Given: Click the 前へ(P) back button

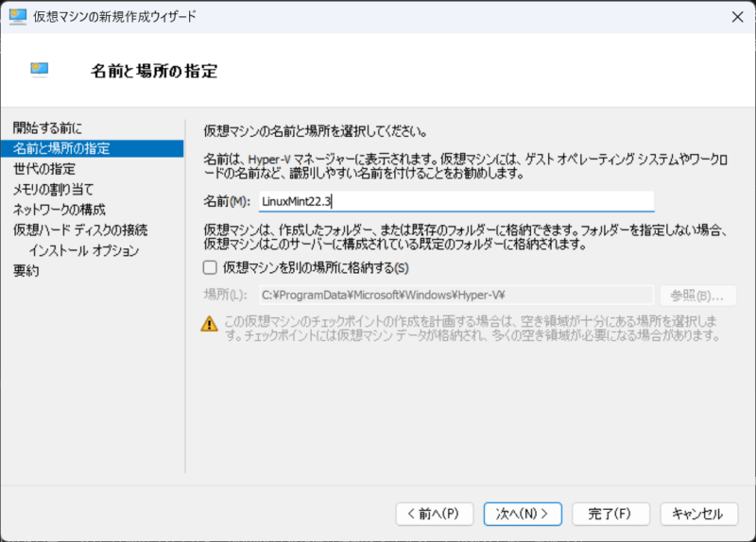Looking at the screenshot, I should tap(433, 514).
